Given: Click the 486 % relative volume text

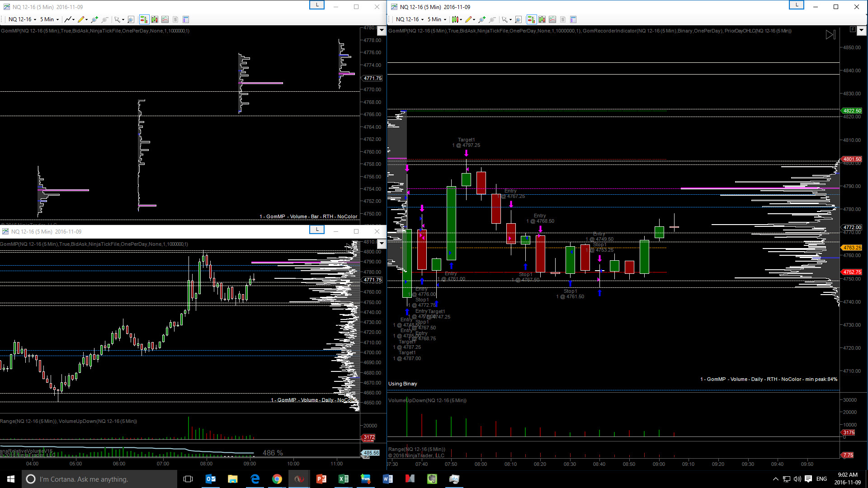Looking at the screenshot, I should point(273,453).
